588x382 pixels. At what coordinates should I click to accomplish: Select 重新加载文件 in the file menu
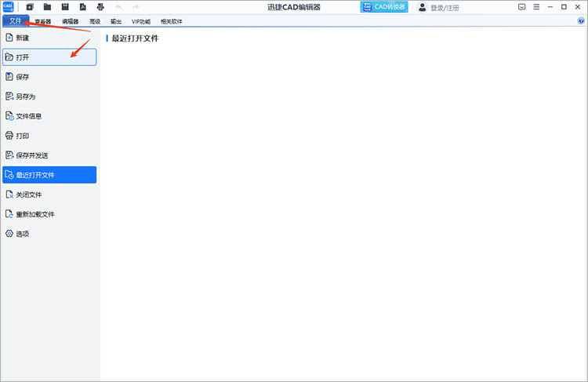coord(49,214)
